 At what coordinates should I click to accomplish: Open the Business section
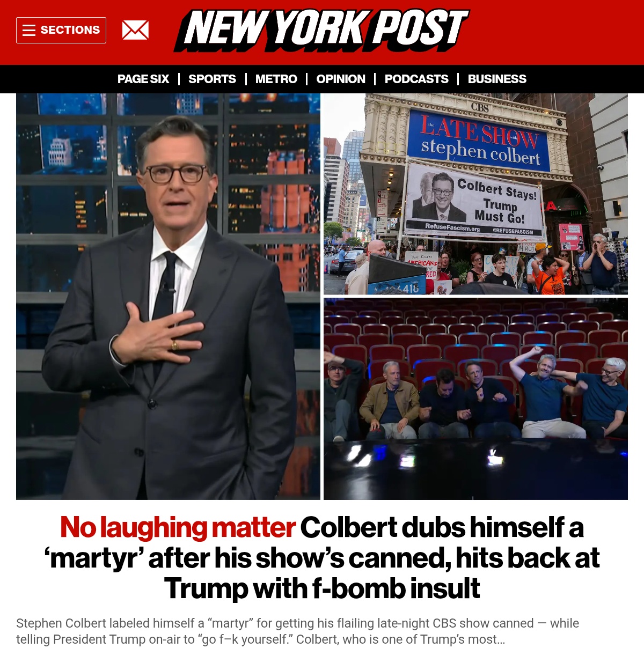coord(497,79)
